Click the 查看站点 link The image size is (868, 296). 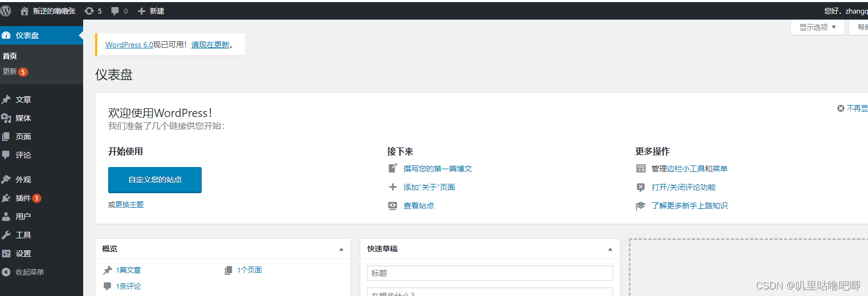419,206
